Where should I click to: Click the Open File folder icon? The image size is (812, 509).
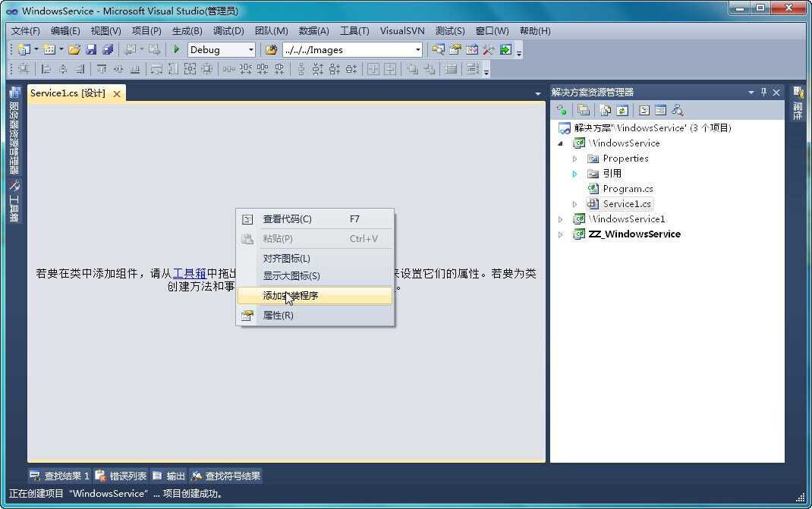coord(74,50)
